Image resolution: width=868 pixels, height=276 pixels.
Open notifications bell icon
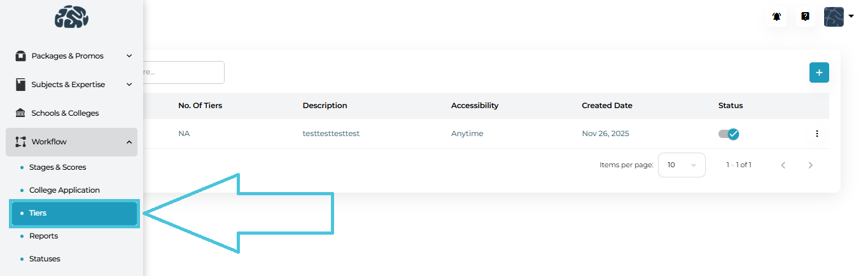(x=777, y=17)
